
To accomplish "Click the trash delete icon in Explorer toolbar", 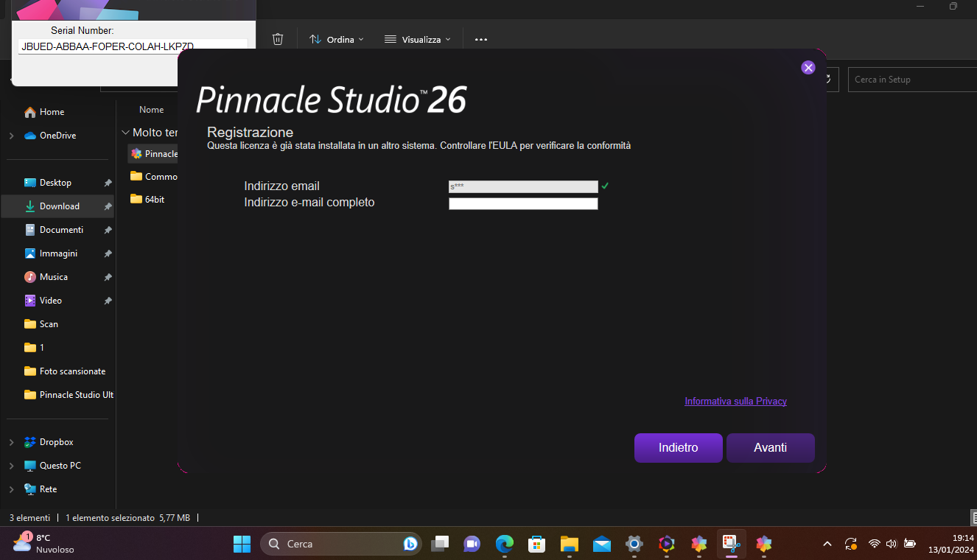I will (x=278, y=39).
